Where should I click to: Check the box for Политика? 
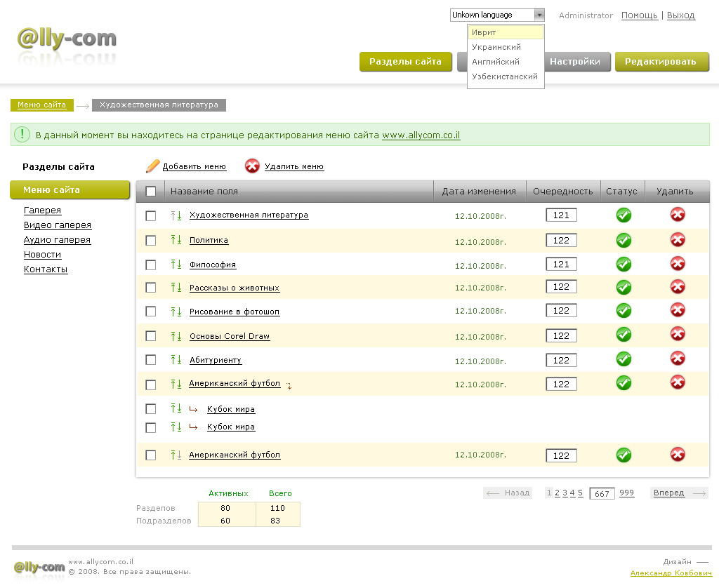click(x=151, y=241)
